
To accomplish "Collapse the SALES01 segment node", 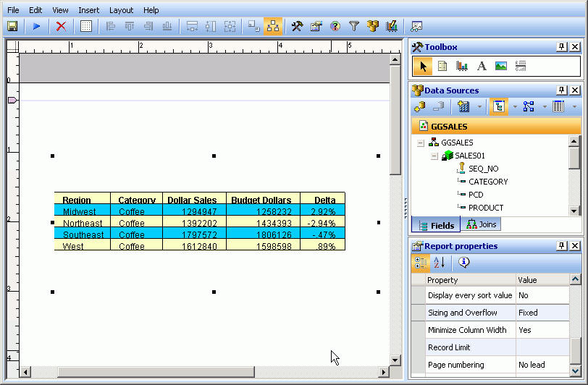I will coord(434,156).
